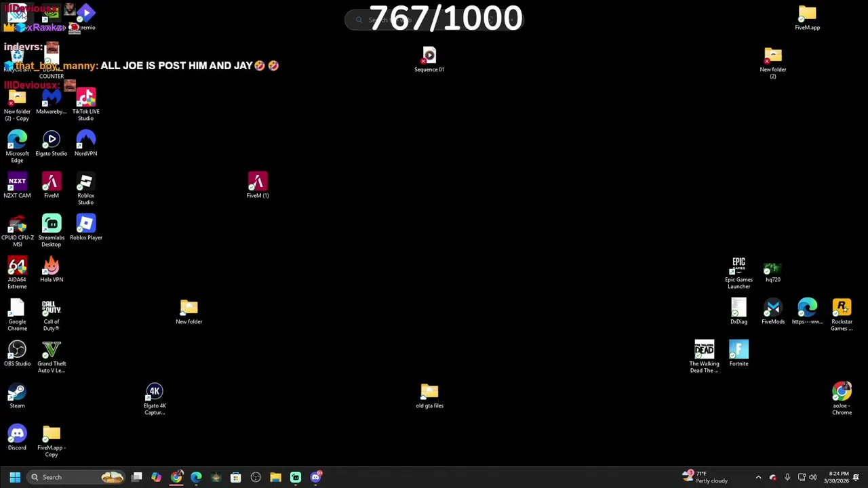Select the NordVPN desktop icon
Viewport: 868px width, 488px height.
tap(85, 144)
